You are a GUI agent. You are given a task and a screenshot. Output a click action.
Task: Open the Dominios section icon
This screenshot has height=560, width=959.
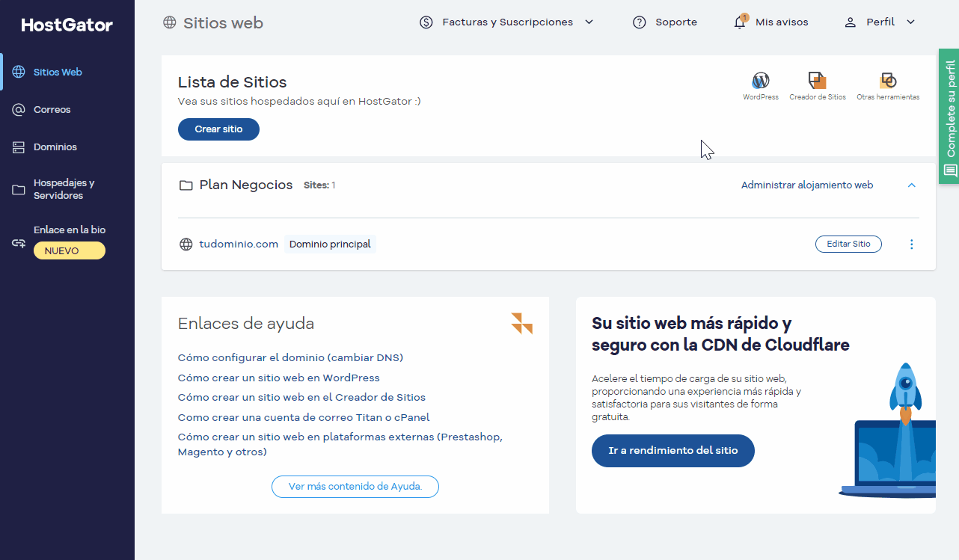pos(19,147)
